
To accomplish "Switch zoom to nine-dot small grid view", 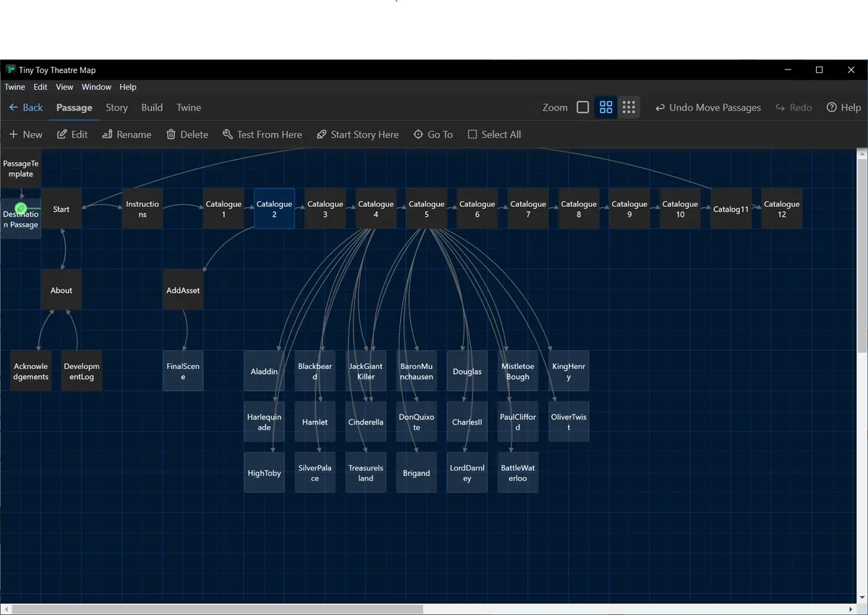I will click(x=629, y=107).
